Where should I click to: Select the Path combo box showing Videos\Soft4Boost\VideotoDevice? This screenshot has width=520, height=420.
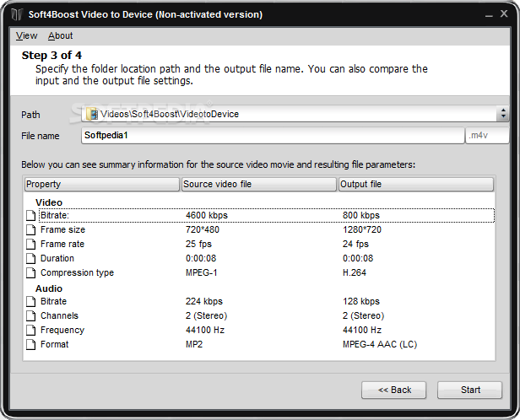click(295, 114)
